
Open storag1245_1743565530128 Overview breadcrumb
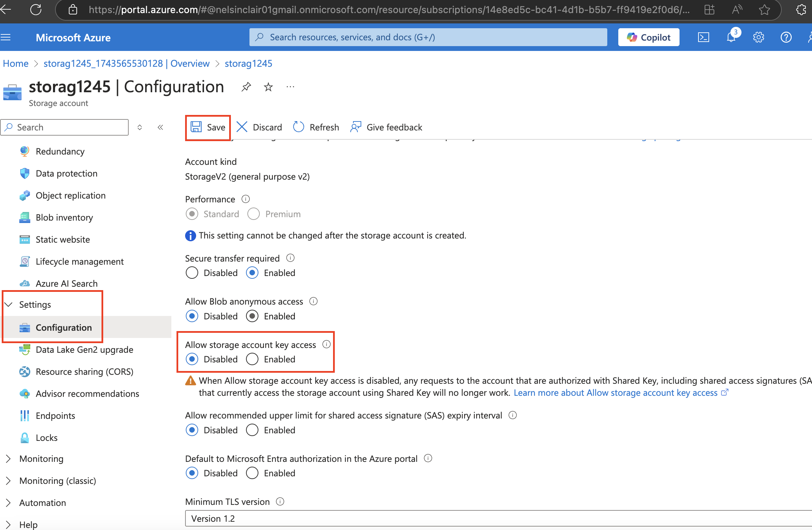[127, 63]
